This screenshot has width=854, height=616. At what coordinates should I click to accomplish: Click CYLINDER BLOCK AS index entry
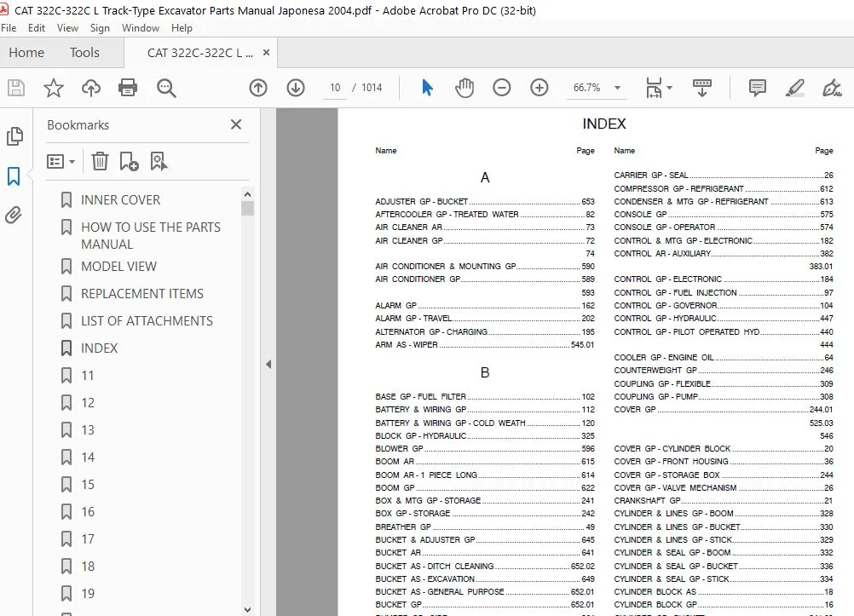[x=724, y=591]
